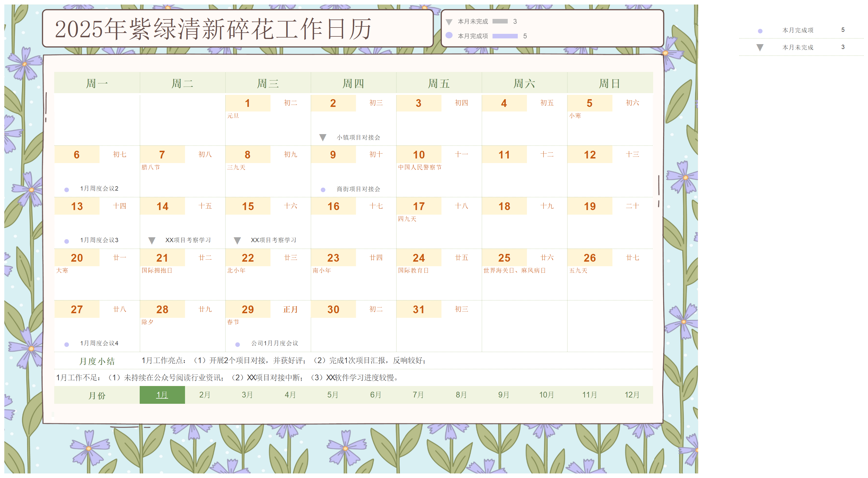Click the gray triangle beside 小镇项目对接会
Image resolution: width=868 pixels, height=478 pixels.
click(322, 138)
